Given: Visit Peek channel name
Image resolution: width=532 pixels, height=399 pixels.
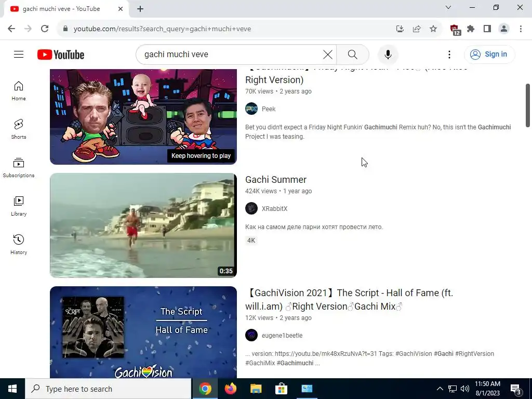Looking at the screenshot, I should coord(269,109).
